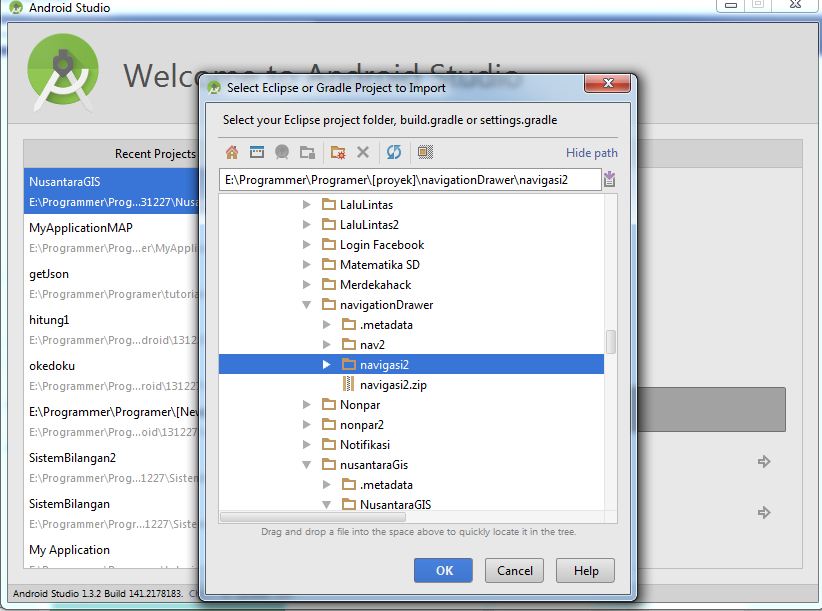
Task: Create a New Folder toolbar icon
Action: 338,152
